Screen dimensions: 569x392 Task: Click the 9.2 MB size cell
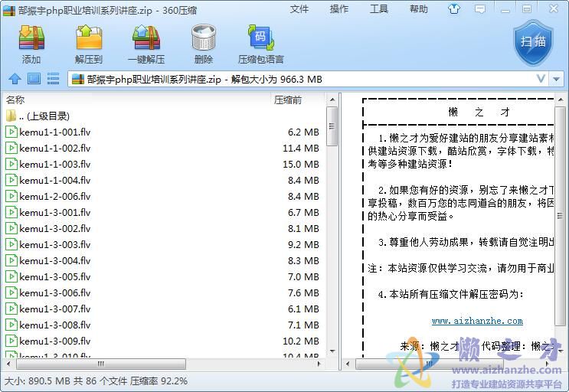[x=303, y=244]
